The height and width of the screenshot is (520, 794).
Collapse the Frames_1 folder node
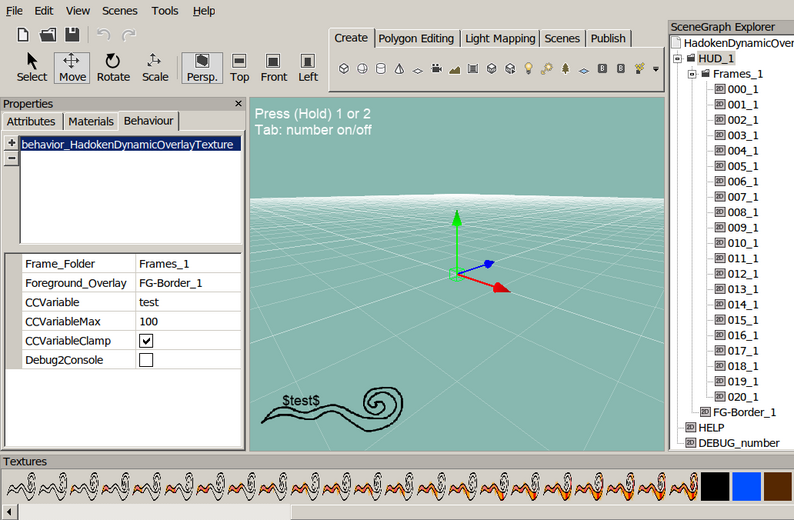[x=692, y=74]
